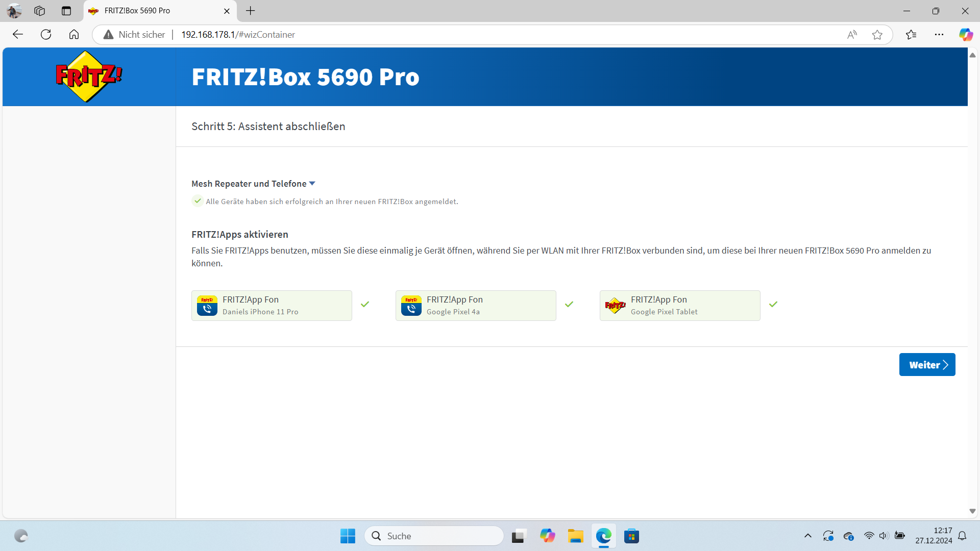Click the FRITZ! logo in the header
The image size is (980, 551).
tap(89, 77)
